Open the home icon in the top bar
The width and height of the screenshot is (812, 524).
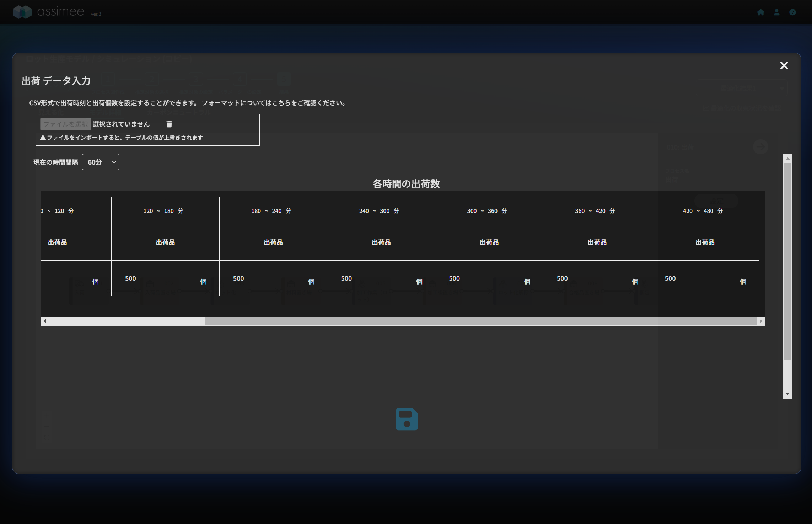pos(760,12)
